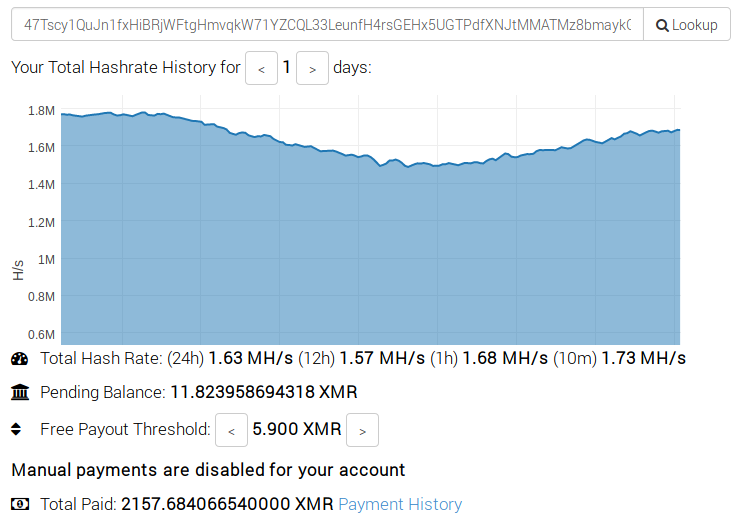The width and height of the screenshot is (747, 523).
Task: Raise the Free Payout Threshold value
Action: (362, 431)
